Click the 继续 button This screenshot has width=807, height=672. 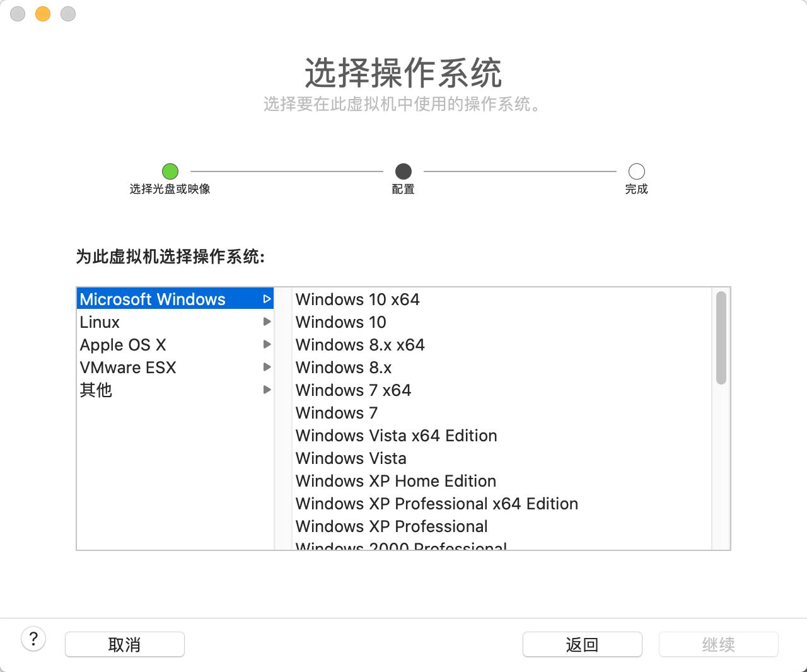tap(718, 644)
